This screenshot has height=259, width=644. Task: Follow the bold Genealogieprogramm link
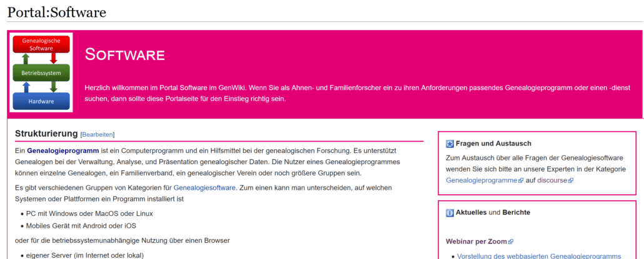[63, 150]
